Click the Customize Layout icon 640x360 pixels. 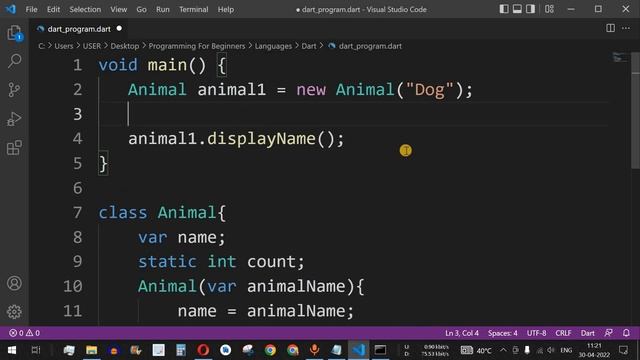(x=549, y=9)
